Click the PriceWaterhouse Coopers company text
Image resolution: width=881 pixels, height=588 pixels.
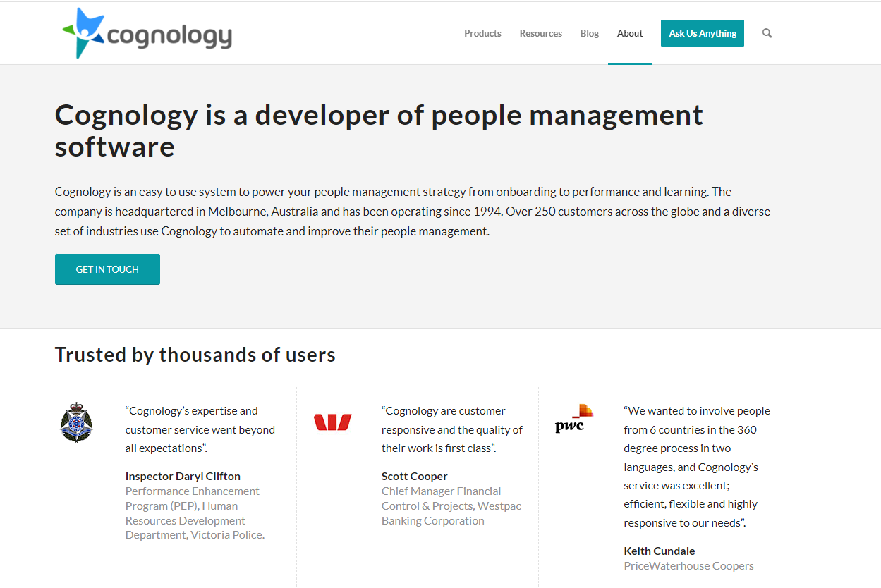[688, 565]
